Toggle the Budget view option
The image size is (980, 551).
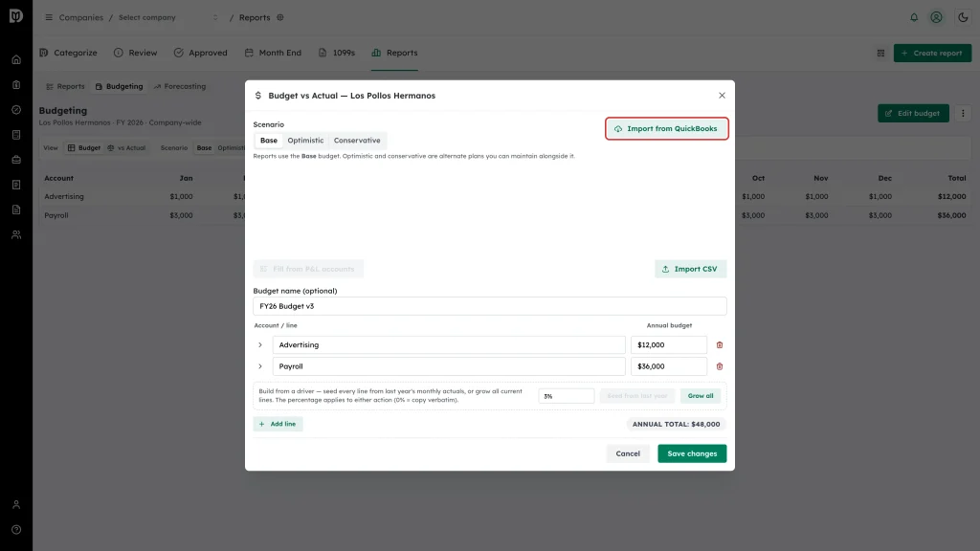tap(84, 148)
